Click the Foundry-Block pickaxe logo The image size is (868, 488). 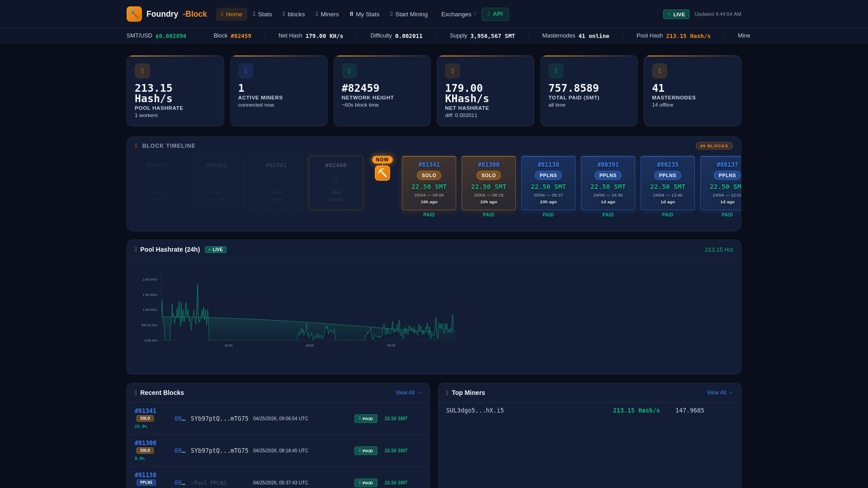coord(134,14)
